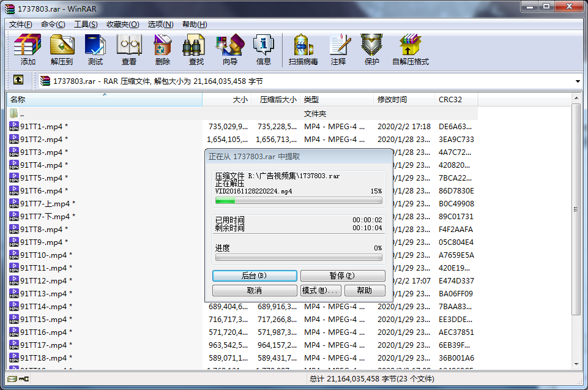The width and height of the screenshot is (588, 390).
Task: Click the 暂停(P) pause button
Action: click(x=343, y=276)
